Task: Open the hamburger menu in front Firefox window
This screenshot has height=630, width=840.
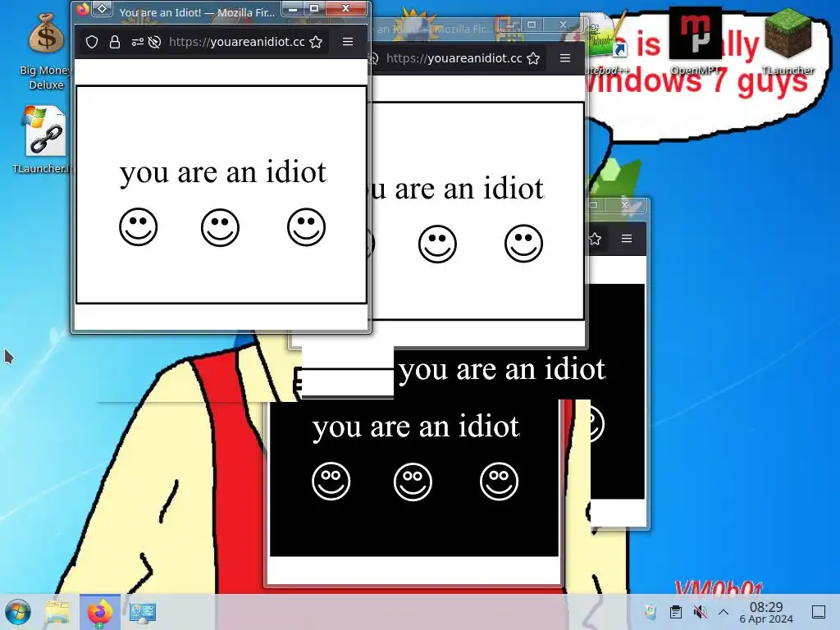Action: coord(348,41)
